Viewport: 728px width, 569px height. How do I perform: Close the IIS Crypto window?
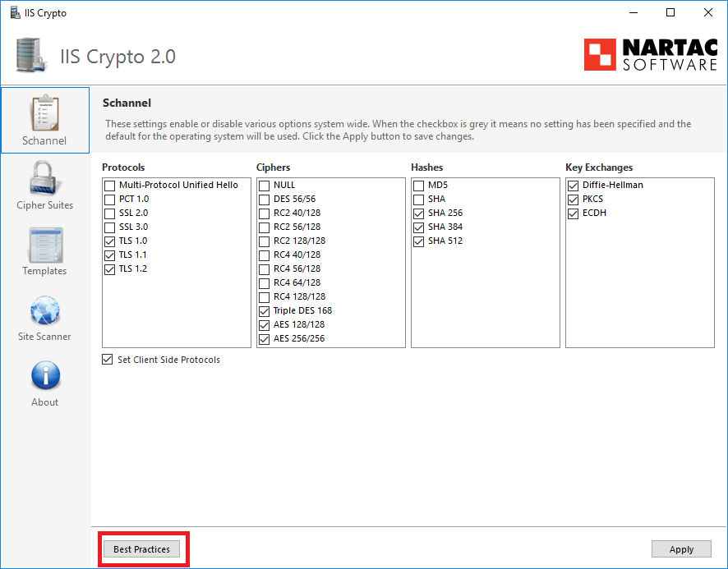pyautogui.click(x=708, y=12)
